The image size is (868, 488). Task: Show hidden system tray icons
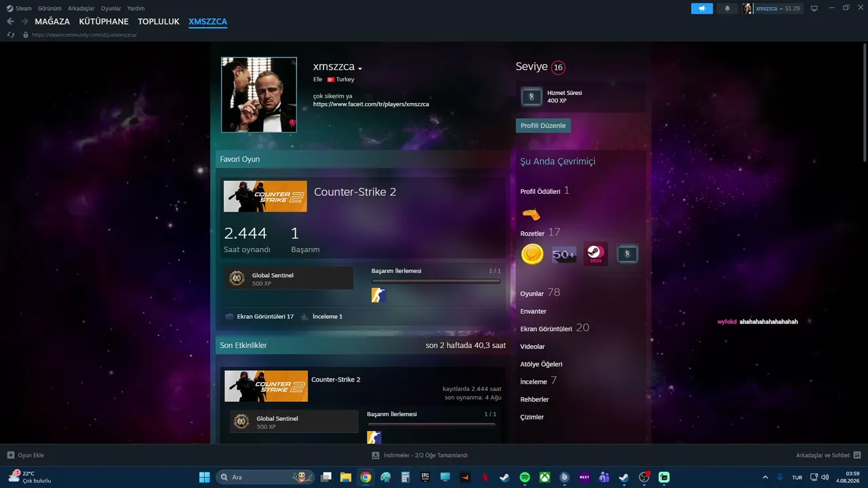point(766,477)
